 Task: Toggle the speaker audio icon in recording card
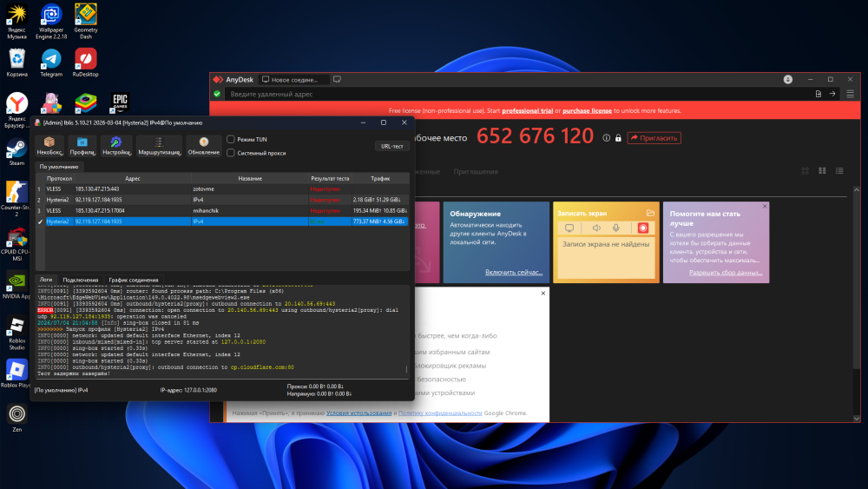596,228
